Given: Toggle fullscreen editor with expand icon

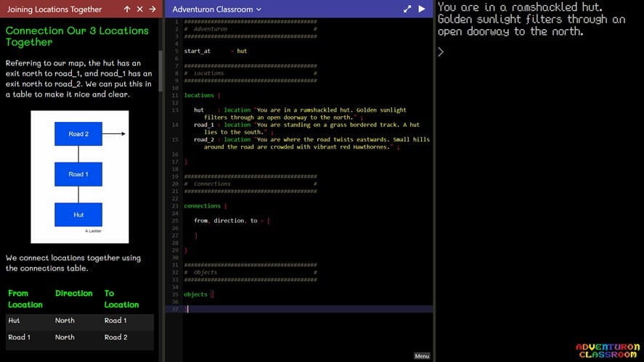Looking at the screenshot, I should 407,9.
